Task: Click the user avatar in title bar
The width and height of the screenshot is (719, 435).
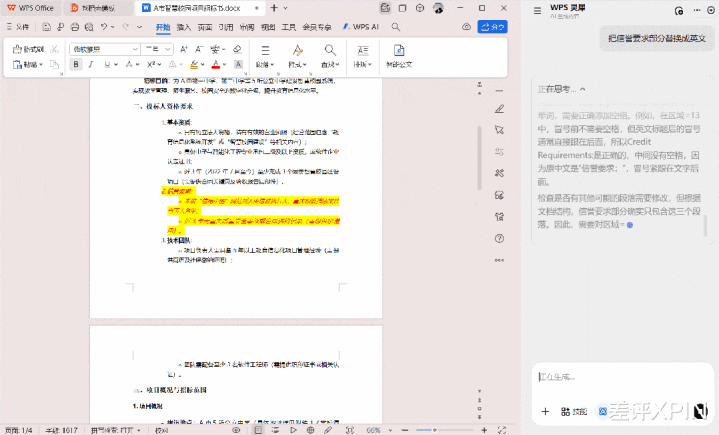Action: click(x=438, y=8)
